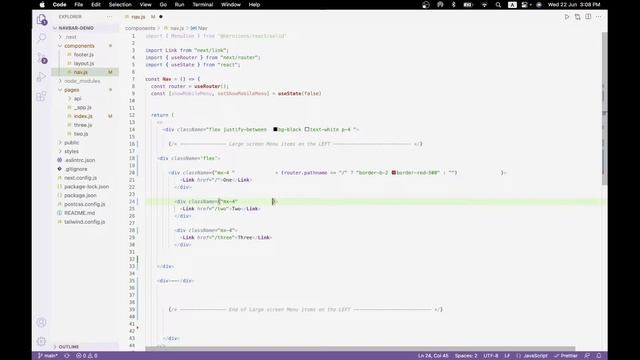Open the Explorer view in activity bar
Image resolution: width=640 pixels, height=360 pixels.
point(42,19)
